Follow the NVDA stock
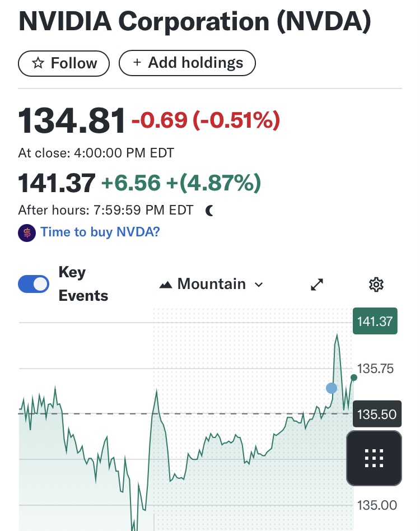420x531 pixels. coord(64,63)
